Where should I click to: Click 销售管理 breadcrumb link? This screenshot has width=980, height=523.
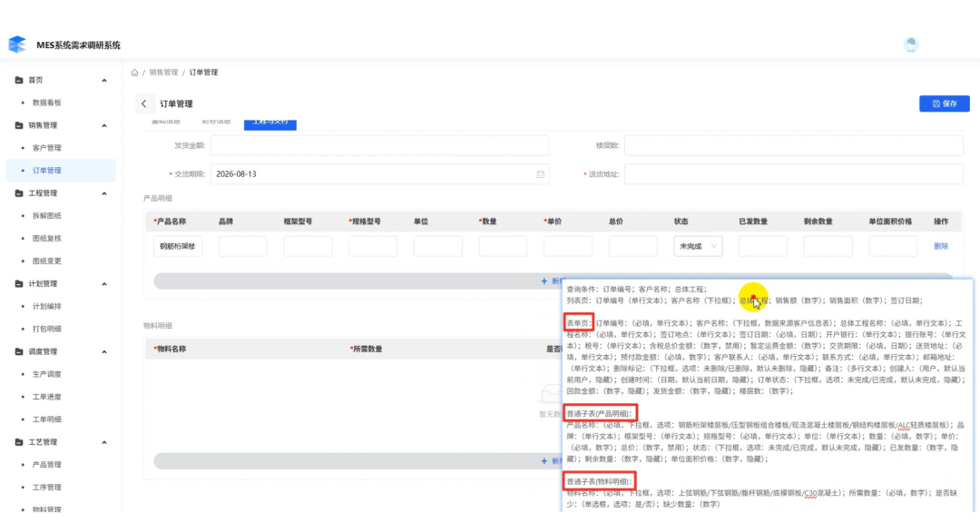(x=163, y=73)
